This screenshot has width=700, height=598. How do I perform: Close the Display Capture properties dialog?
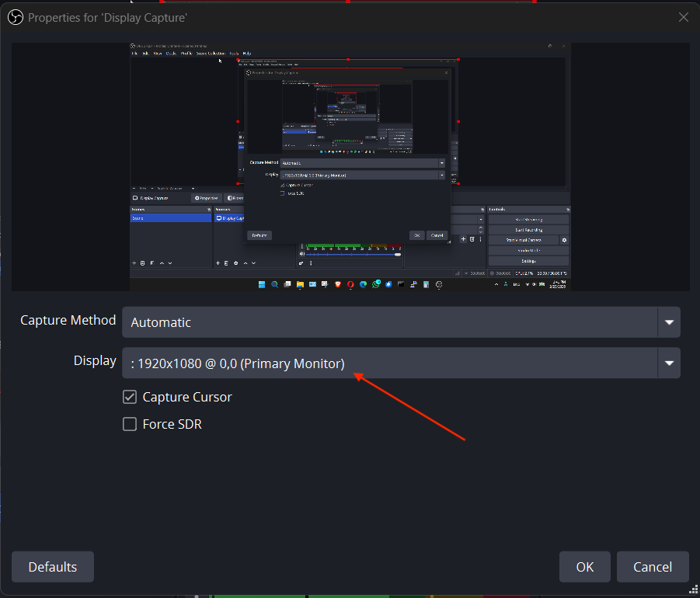coord(683,17)
